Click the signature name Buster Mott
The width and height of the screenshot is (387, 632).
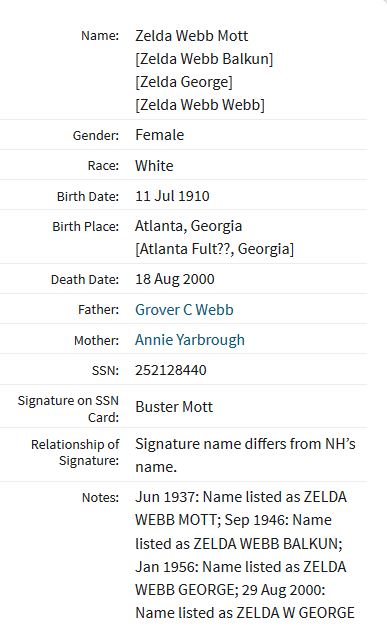[x=174, y=407]
